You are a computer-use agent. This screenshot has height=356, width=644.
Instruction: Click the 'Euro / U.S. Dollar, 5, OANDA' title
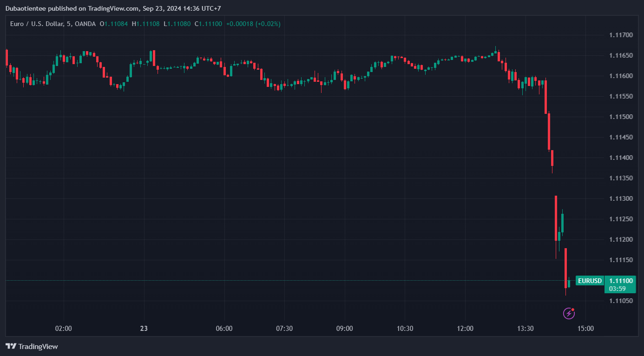click(53, 24)
